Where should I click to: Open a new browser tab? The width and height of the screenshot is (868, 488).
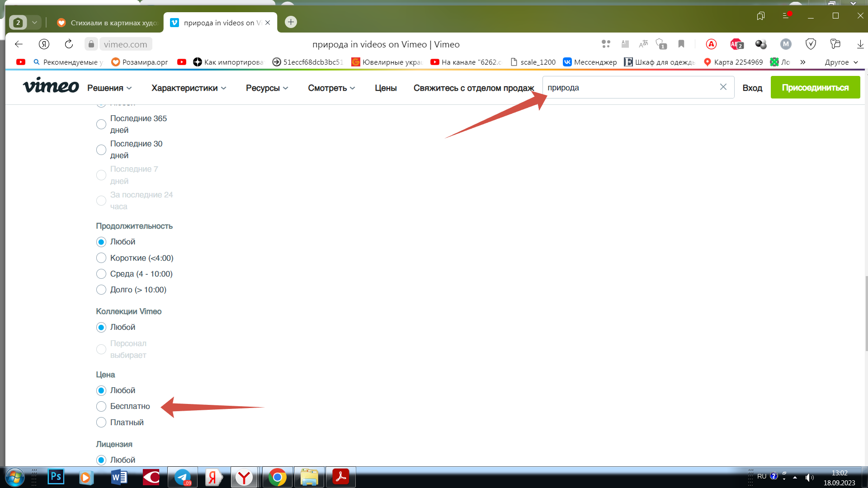291,22
